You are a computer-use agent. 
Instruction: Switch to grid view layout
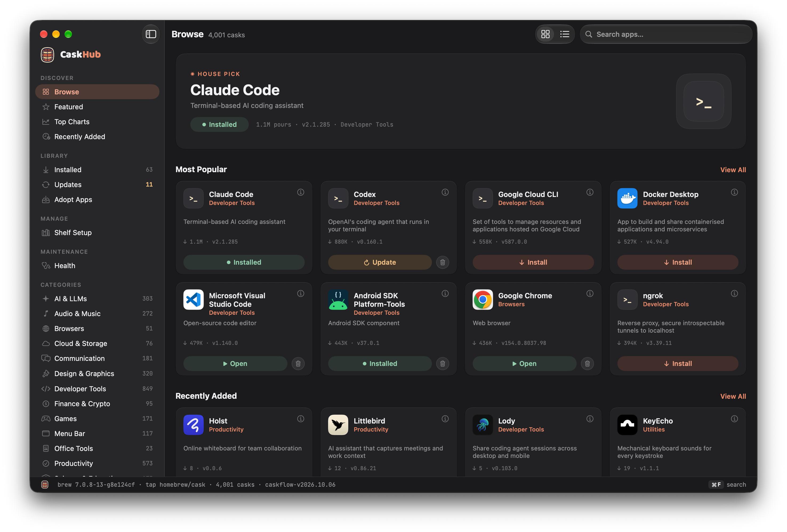point(545,34)
